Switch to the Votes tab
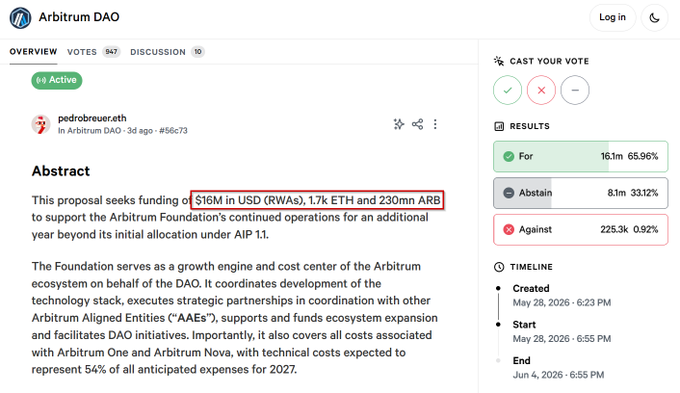The width and height of the screenshot is (680, 393). 93,52
